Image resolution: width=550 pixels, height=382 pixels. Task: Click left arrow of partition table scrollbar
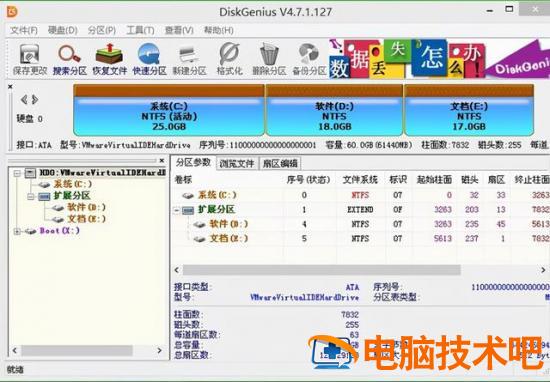pos(177,270)
